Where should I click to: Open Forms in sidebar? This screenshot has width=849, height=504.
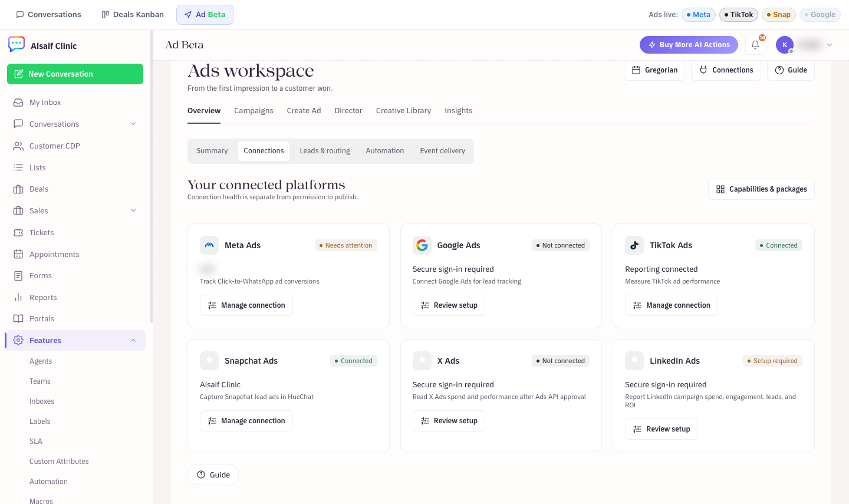coord(75,276)
